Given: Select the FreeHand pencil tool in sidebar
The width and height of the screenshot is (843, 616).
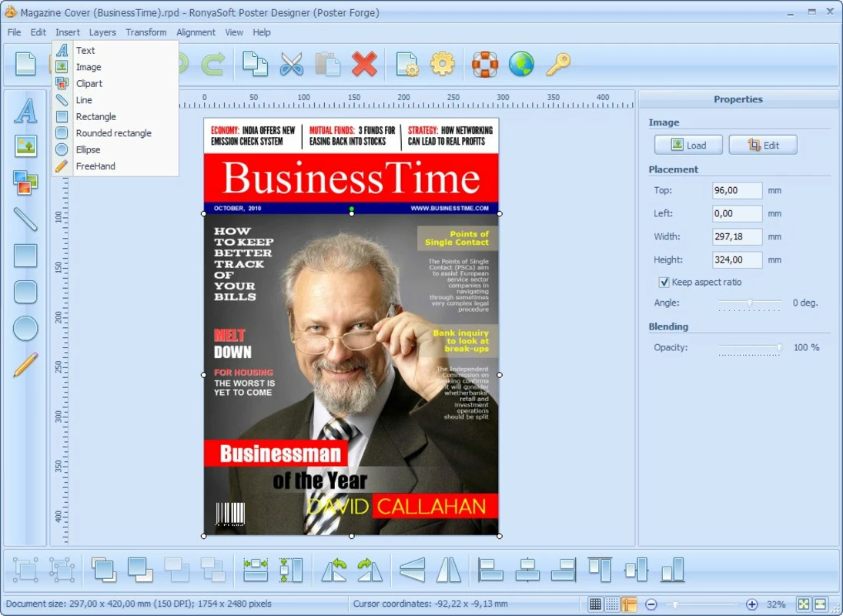Looking at the screenshot, I should 25,364.
